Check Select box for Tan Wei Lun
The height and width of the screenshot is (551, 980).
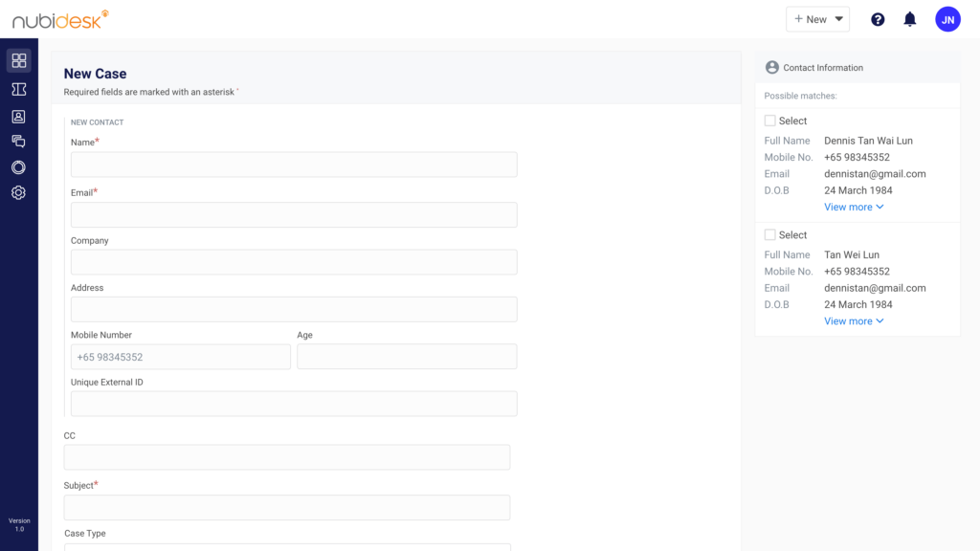point(769,234)
